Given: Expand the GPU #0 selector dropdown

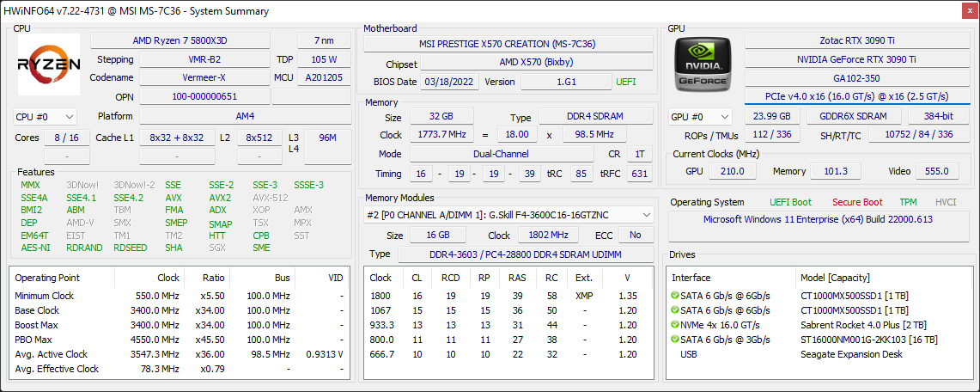Looking at the screenshot, I should (x=701, y=116).
